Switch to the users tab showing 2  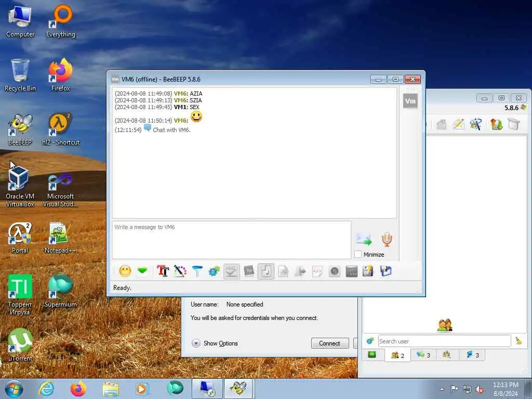[397, 355]
